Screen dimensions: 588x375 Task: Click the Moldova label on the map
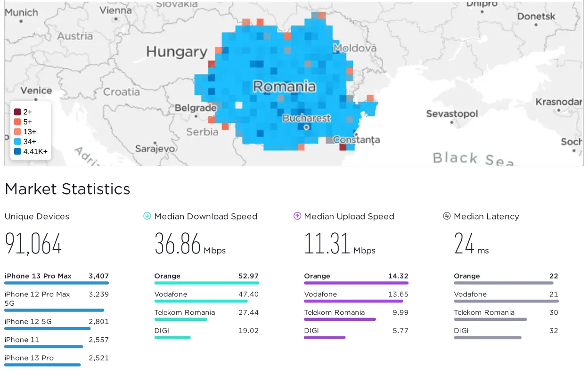tap(355, 48)
